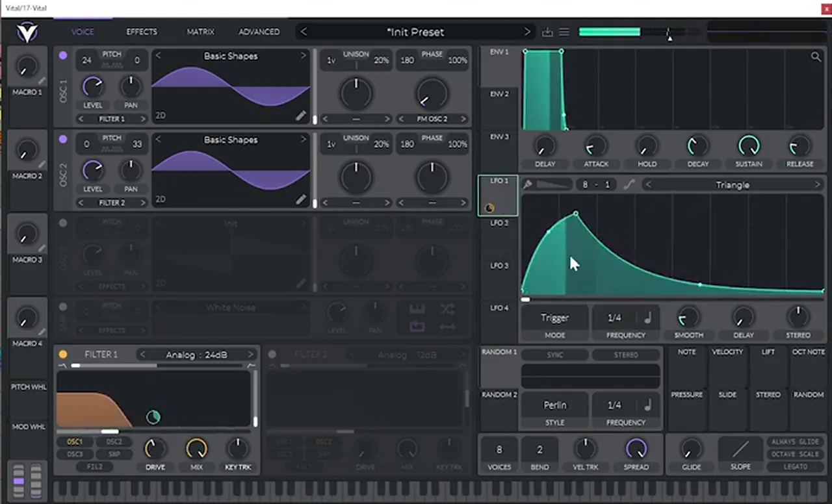Click the pencil icon for Macro 3

(42, 248)
